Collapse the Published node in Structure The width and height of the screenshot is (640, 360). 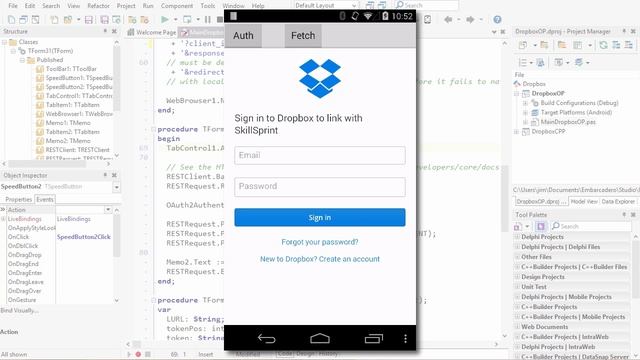22,60
